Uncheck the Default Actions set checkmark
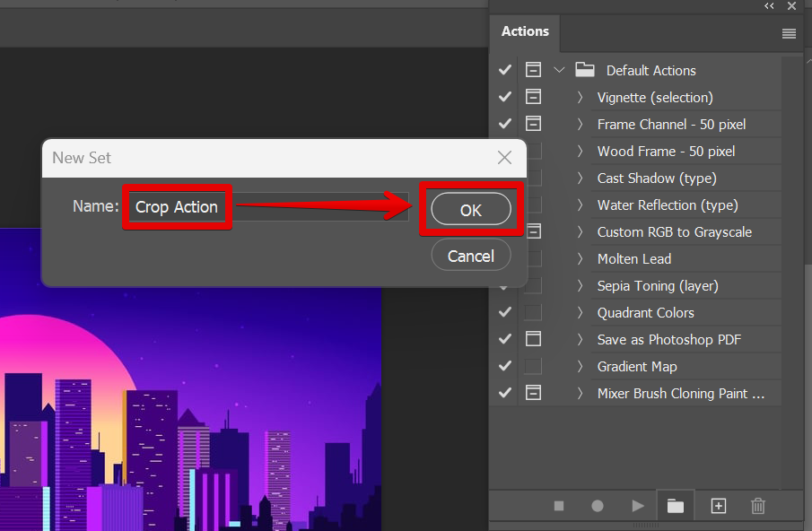 (x=505, y=70)
